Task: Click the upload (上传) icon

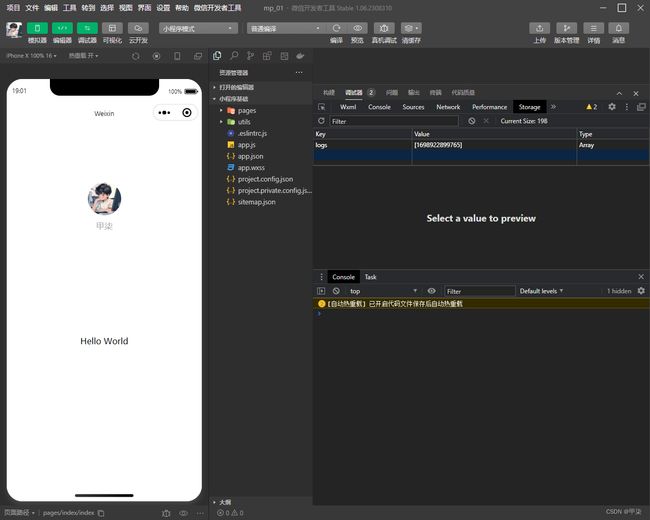Action: coord(539,28)
